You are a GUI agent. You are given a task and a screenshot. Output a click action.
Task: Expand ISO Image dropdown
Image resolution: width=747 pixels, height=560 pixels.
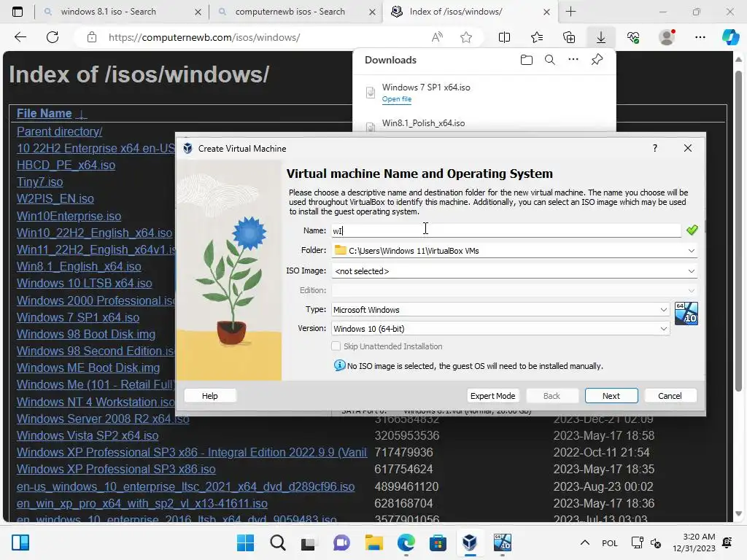(x=691, y=271)
